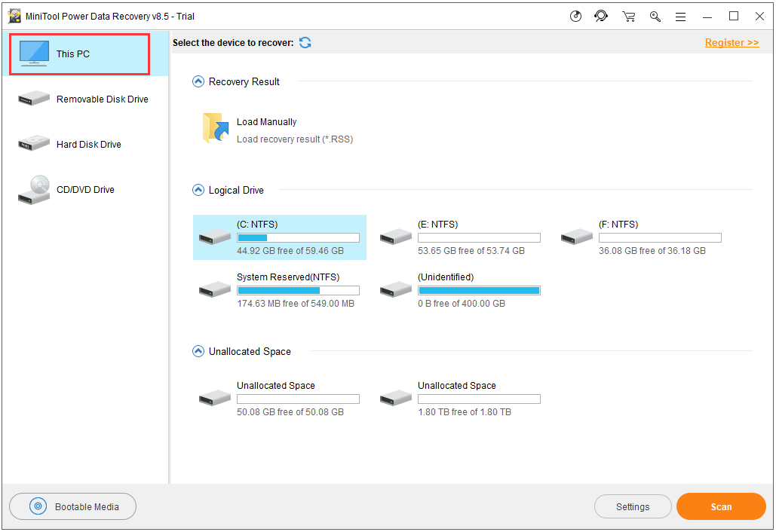Click the Load Manually folder icon
This screenshot has height=532, width=776.
(x=216, y=128)
